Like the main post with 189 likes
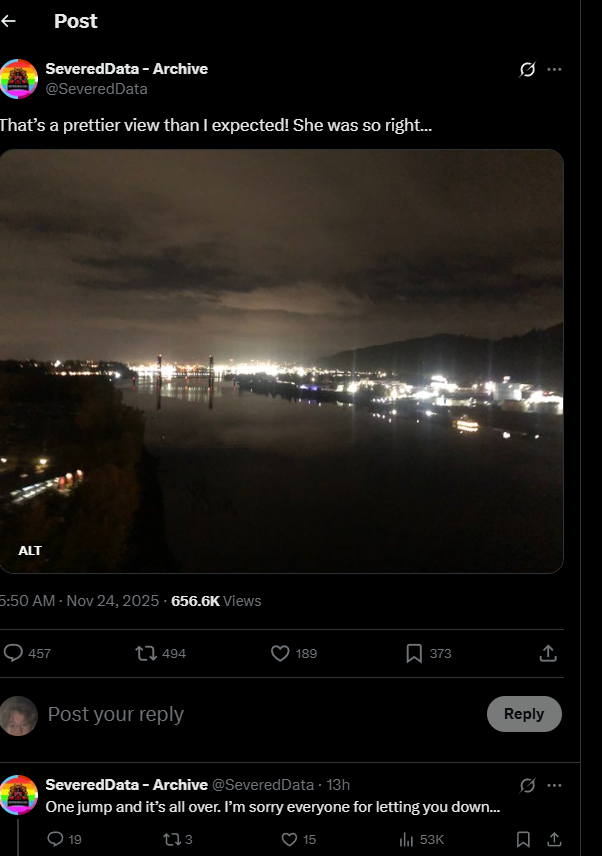Screen dimensions: 602x856 click(280, 653)
